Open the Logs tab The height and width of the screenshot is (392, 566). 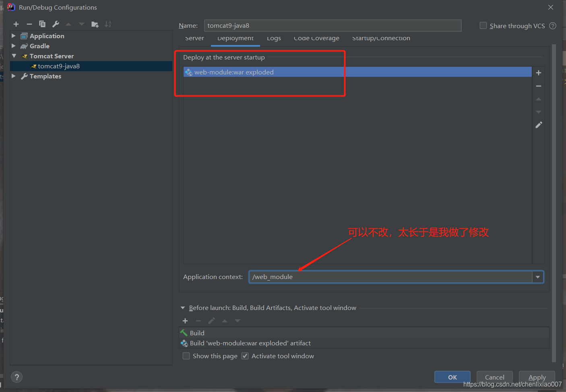(x=274, y=39)
